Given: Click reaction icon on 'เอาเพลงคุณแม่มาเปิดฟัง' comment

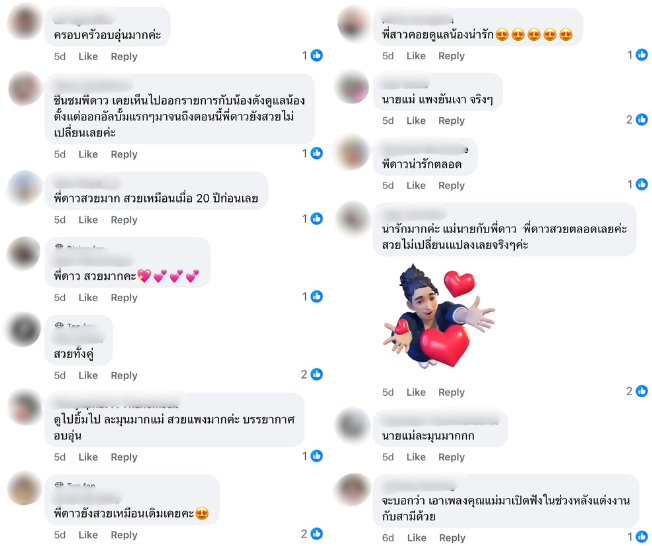Looking at the screenshot, I should tap(642, 537).
